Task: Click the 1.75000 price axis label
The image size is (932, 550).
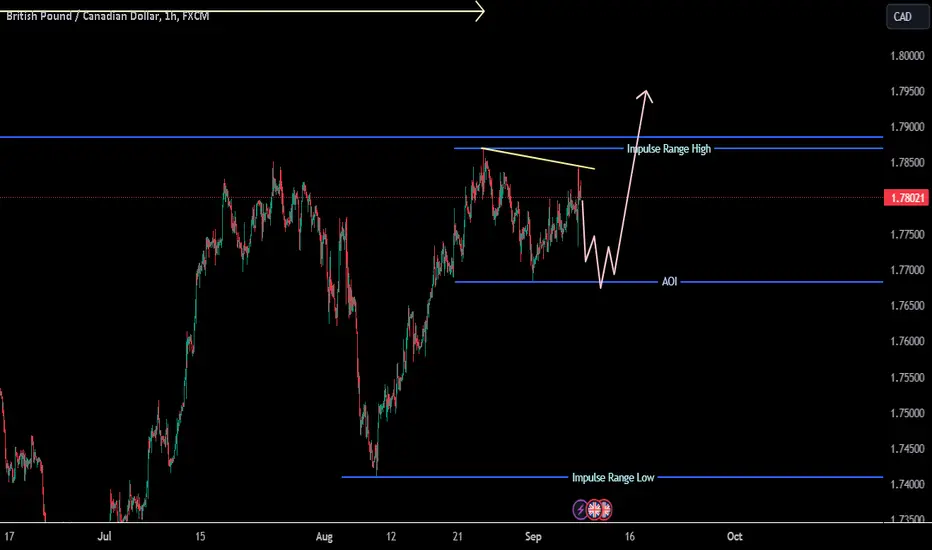Action: [x=907, y=413]
